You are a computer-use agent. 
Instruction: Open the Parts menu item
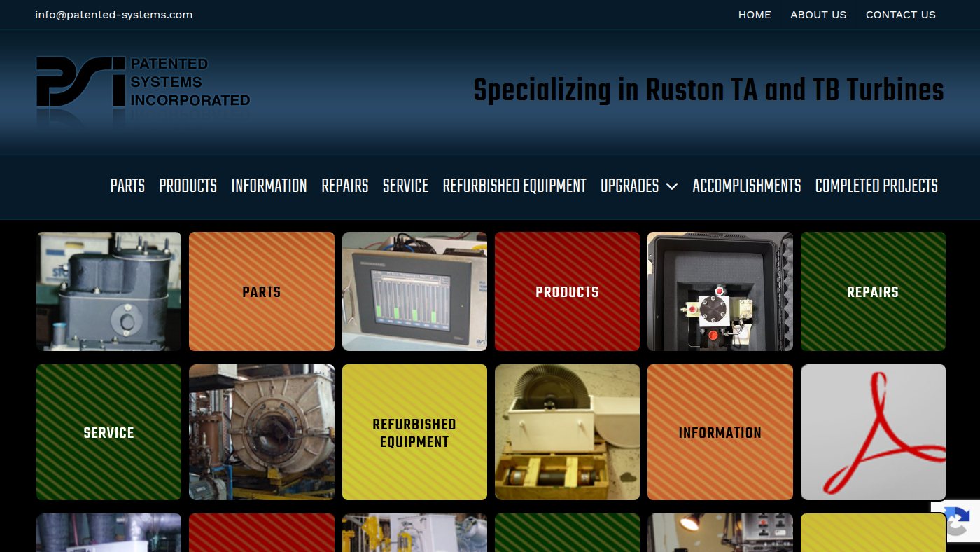point(127,186)
